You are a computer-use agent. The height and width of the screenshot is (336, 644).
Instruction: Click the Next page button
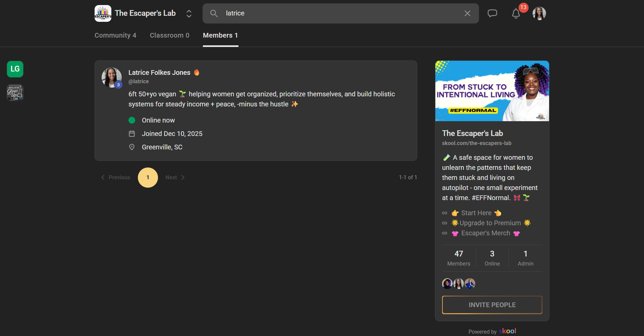pyautogui.click(x=175, y=178)
